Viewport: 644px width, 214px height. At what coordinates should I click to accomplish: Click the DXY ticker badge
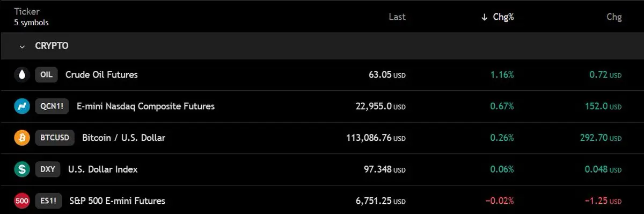[48, 169]
